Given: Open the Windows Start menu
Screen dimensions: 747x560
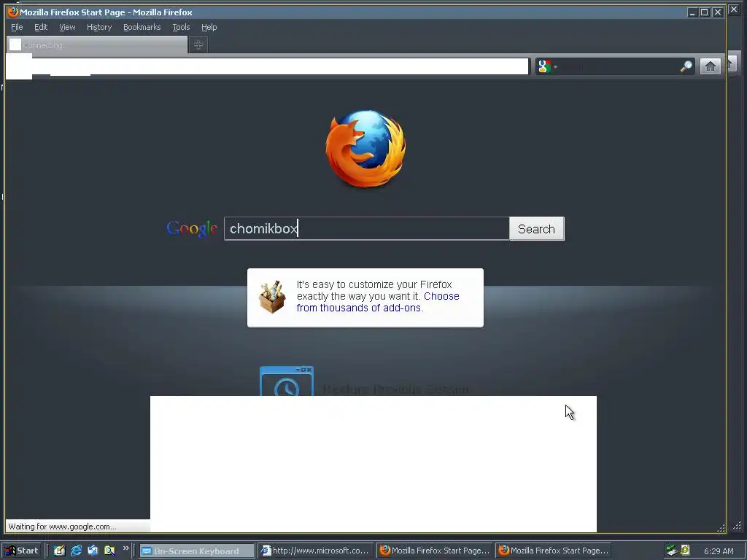Looking at the screenshot, I should tap(22, 551).
